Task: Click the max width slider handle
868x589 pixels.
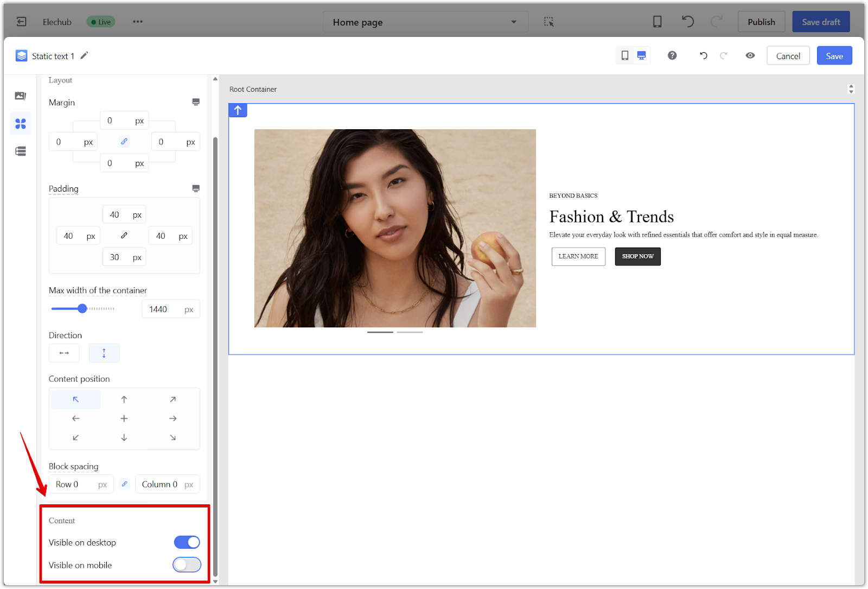Action: (82, 308)
